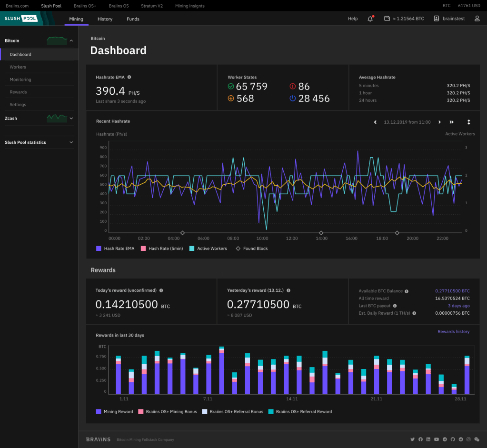Viewport: 487px width, 448px height.
Task: Click the blue powered-off workers icon
Action: (x=293, y=99)
